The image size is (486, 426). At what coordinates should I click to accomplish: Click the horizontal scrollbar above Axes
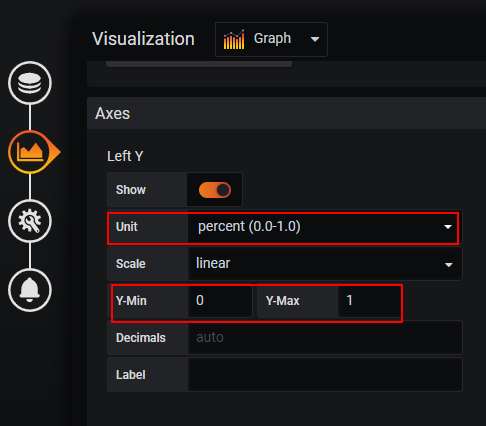tap(199, 64)
